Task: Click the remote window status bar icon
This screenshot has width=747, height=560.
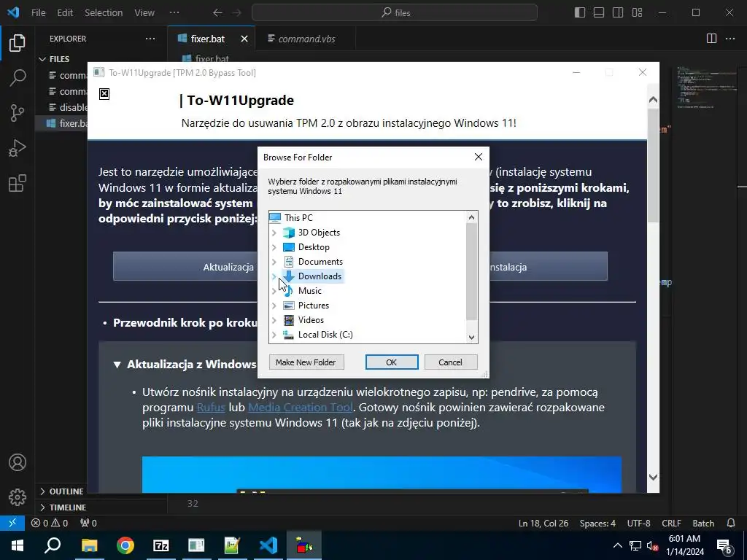Action: [x=12, y=523]
